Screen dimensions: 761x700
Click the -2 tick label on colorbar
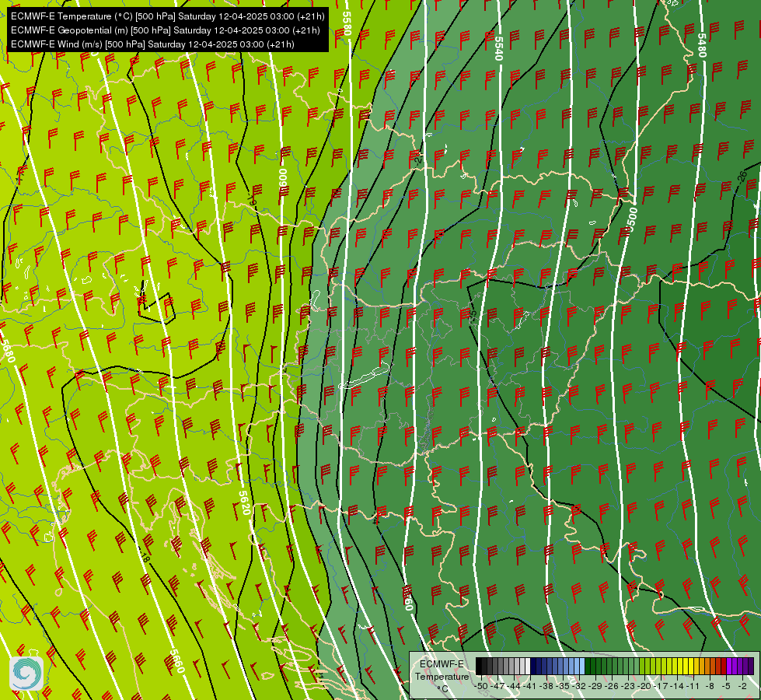pyautogui.click(x=742, y=686)
